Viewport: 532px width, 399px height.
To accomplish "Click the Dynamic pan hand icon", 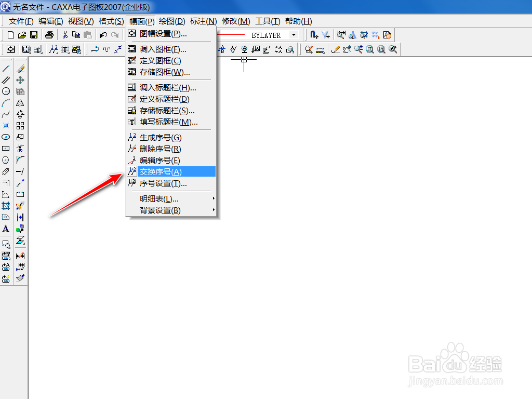I will 347,49.
